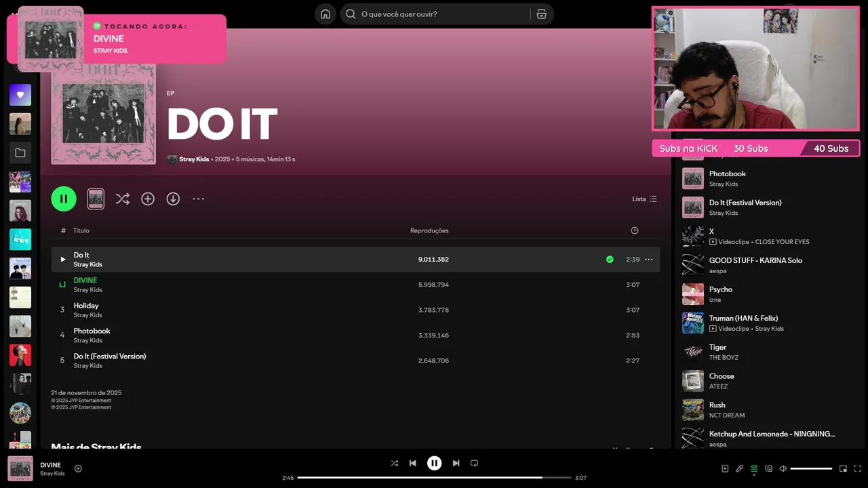Sort tracks by Título column header

[x=81, y=230]
